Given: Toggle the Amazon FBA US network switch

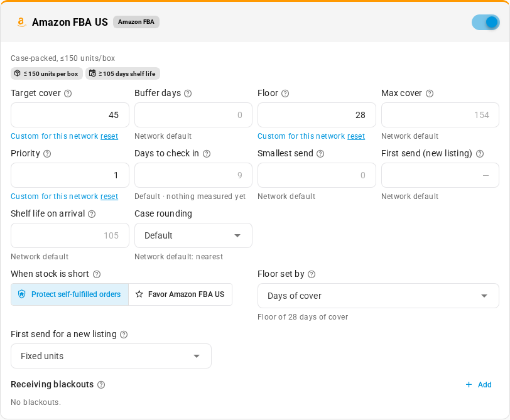Looking at the screenshot, I should tap(486, 22).
